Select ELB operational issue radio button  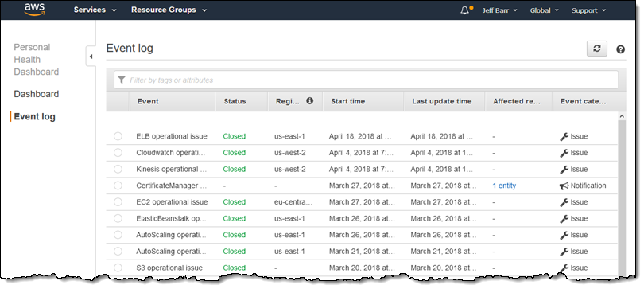pyautogui.click(x=118, y=136)
